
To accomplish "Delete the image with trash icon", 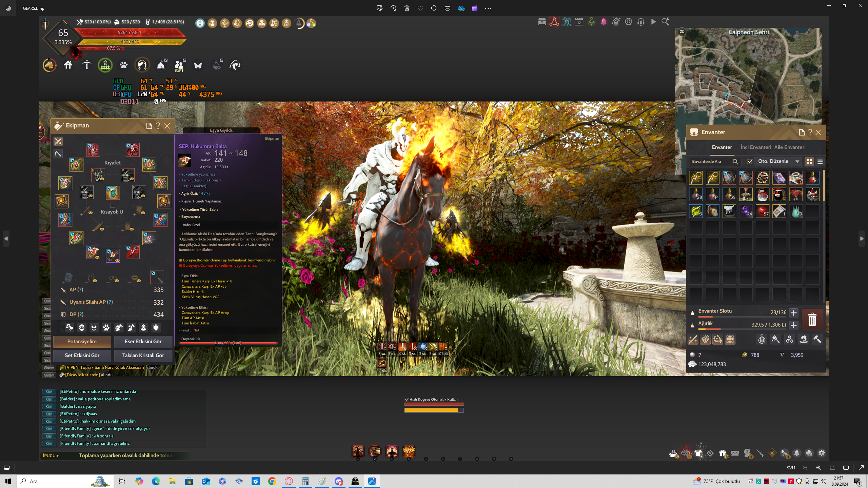I will (x=407, y=8).
